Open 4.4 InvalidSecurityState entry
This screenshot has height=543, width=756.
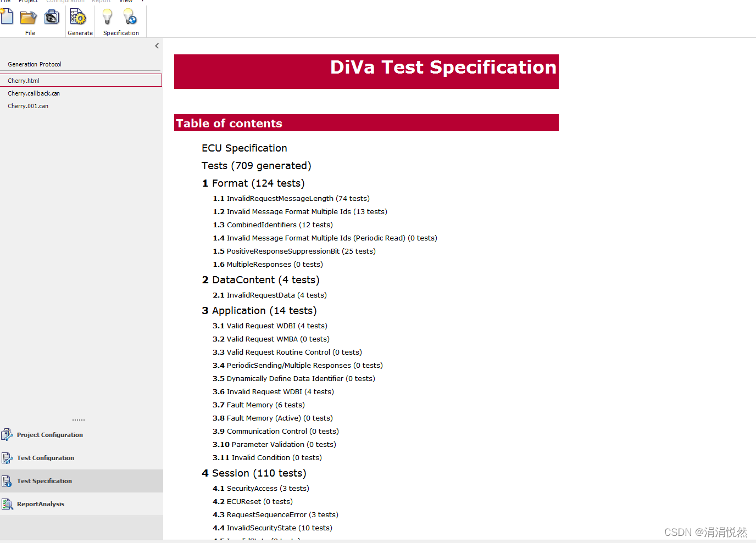click(273, 528)
